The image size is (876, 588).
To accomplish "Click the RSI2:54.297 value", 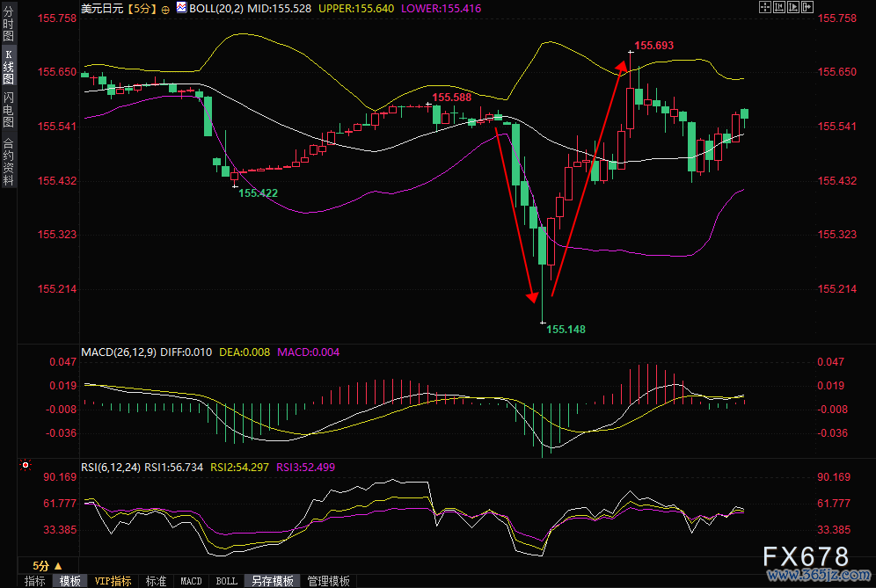I will tap(240, 468).
